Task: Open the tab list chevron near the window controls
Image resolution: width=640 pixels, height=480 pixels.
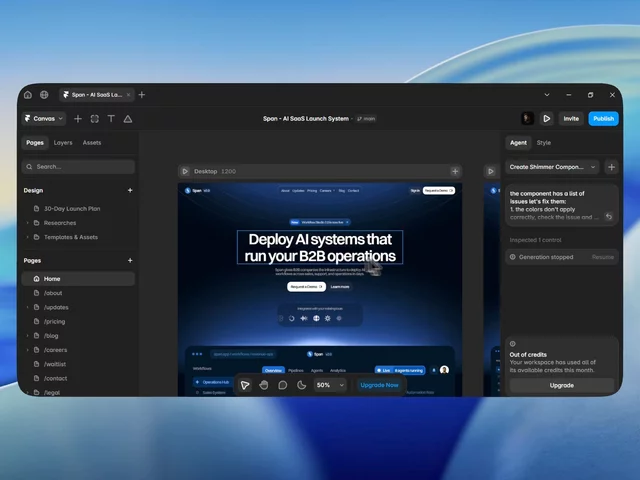Action: point(547,95)
